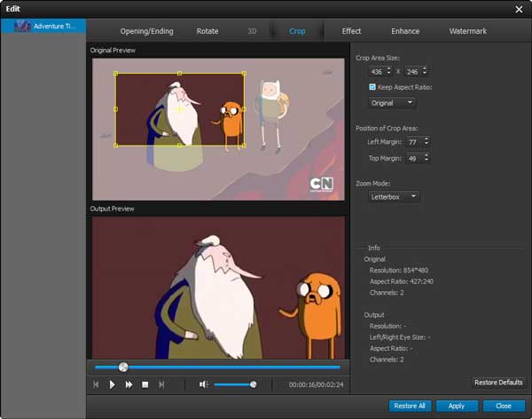Click the crop area center crosshair
The height and width of the screenshot is (419, 532).
[179, 109]
